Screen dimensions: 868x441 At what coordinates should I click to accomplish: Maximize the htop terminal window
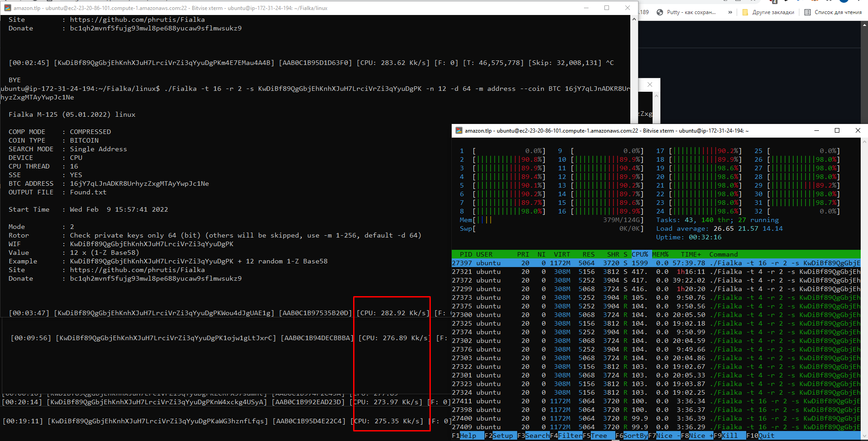point(837,130)
